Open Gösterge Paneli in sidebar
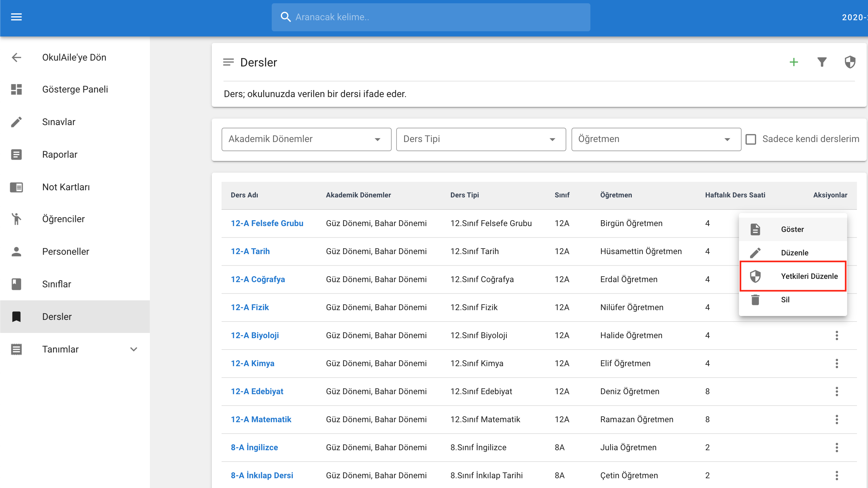 75,89
